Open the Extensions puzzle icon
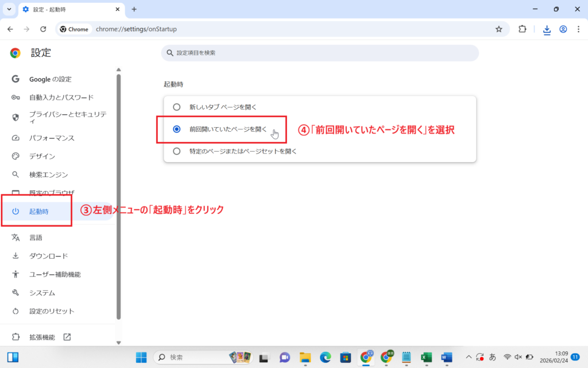This screenshot has height=368, width=588. coord(522,29)
